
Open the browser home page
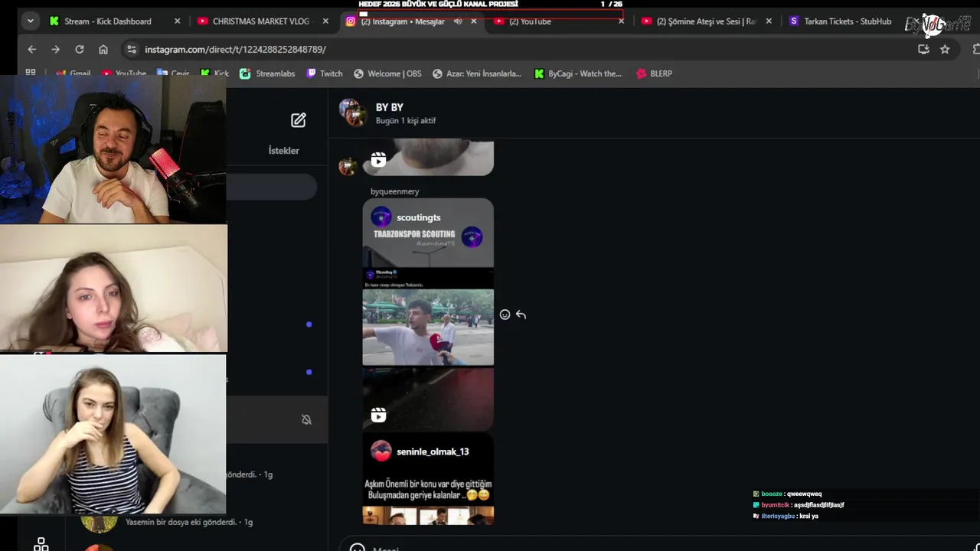tap(103, 49)
